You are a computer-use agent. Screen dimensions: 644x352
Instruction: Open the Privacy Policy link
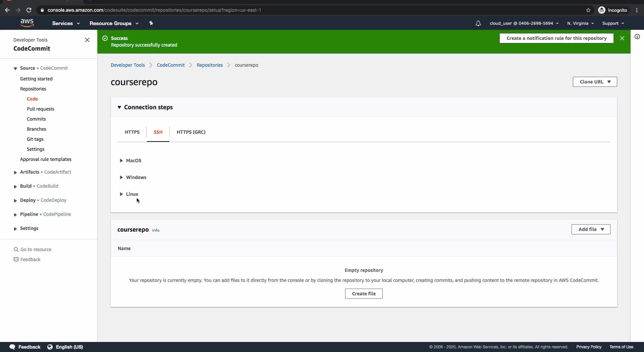(x=589, y=347)
